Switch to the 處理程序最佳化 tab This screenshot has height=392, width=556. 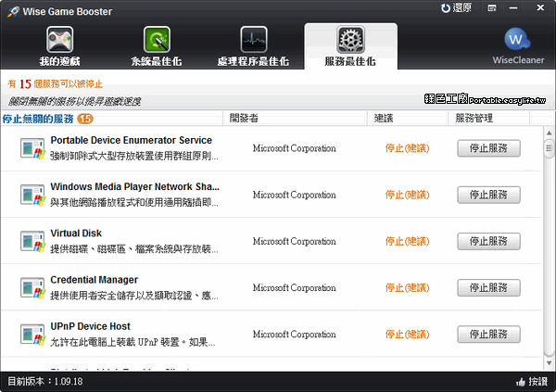pyautogui.click(x=253, y=46)
